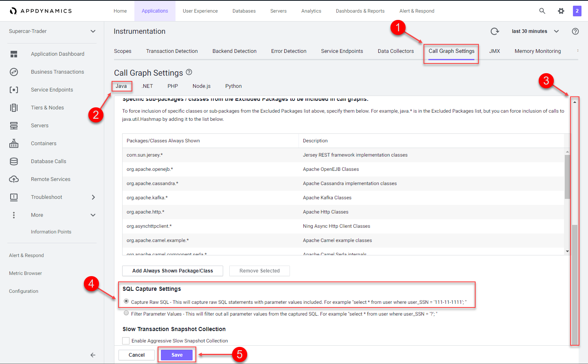
Task: Select the org.apache.kafka.* table row
Action: point(343,198)
